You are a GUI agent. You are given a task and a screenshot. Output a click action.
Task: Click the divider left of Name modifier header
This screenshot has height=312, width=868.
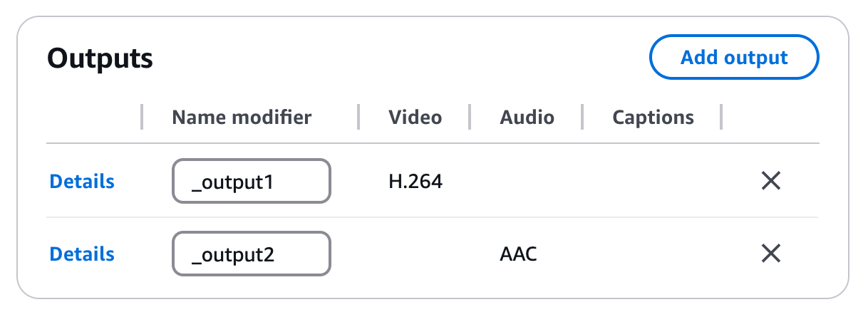142,118
